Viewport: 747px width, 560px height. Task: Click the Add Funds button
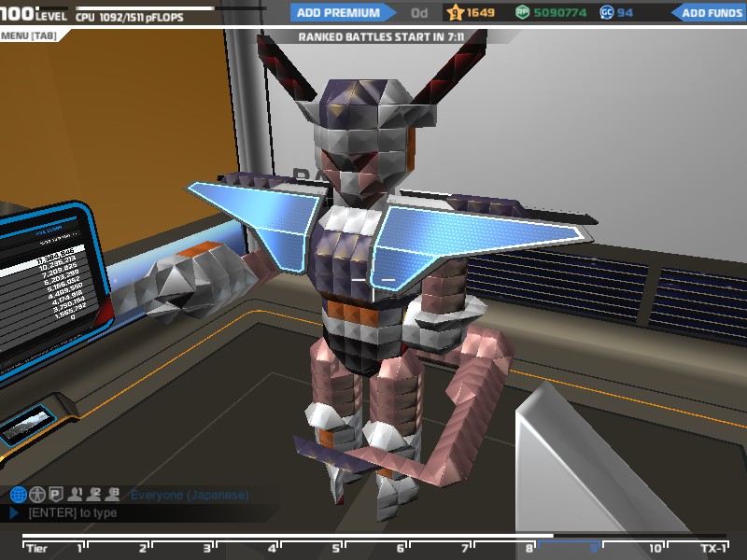tap(709, 12)
